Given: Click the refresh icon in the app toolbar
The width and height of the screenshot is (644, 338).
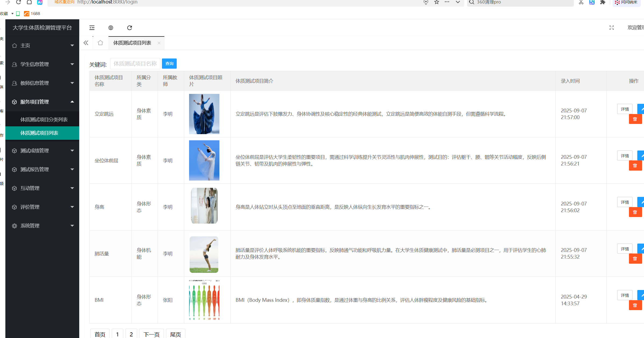Looking at the screenshot, I should click(129, 28).
